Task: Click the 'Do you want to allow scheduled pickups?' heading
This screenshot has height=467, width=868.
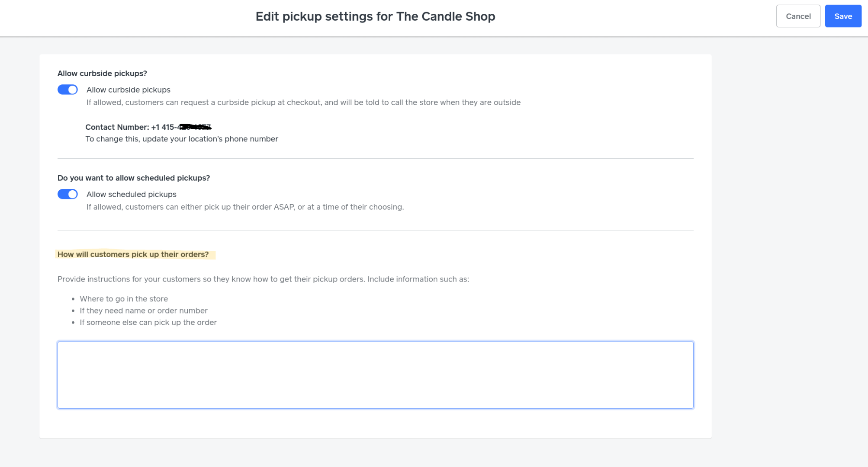Action: pos(133,178)
